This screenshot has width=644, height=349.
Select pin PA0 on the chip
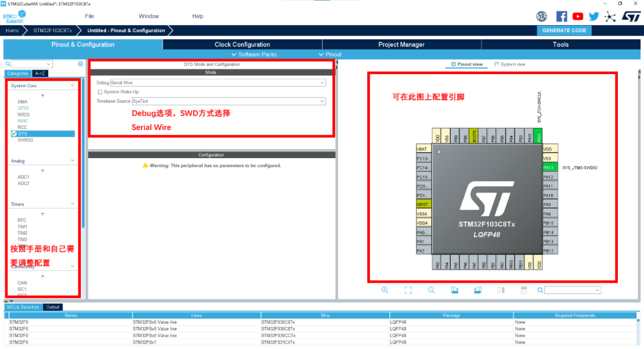(x=423, y=232)
